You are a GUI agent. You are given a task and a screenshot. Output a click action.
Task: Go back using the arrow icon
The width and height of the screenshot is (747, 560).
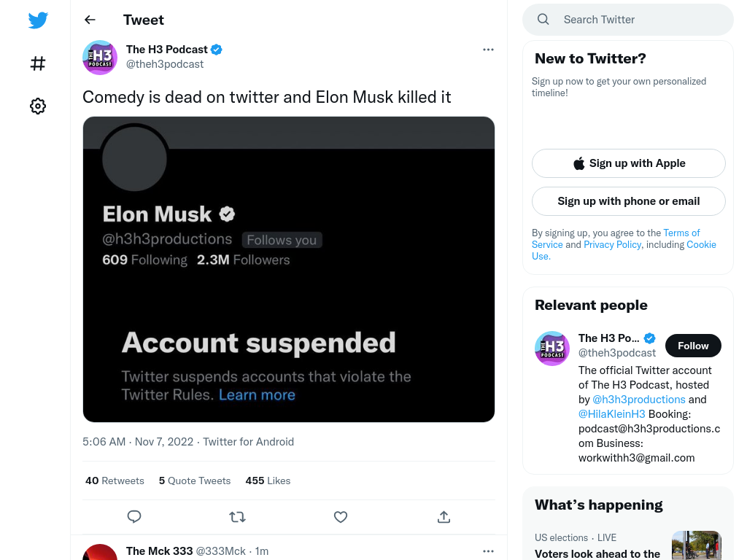(x=90, y=20)
